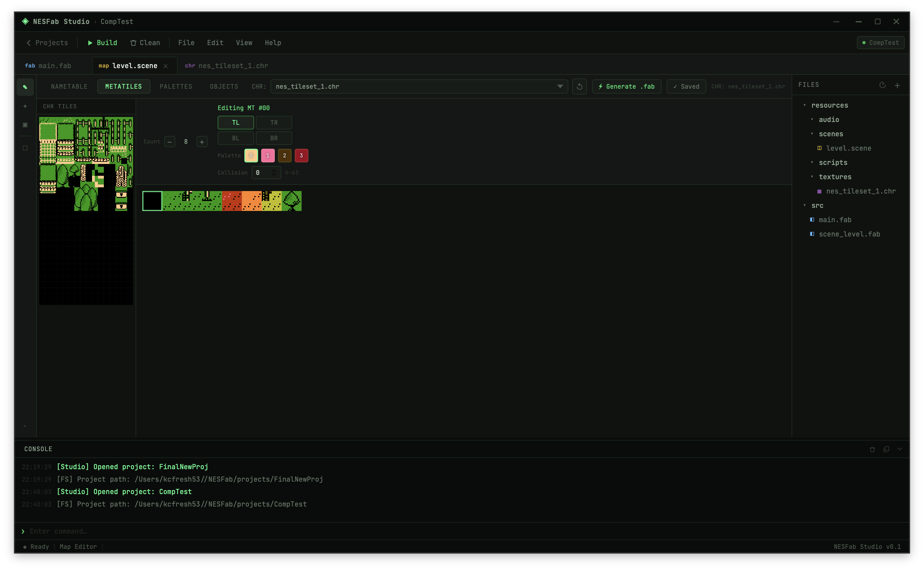924x570 pixels.
Task: Add new file with plus icon
Action: [x=897, y=86]
